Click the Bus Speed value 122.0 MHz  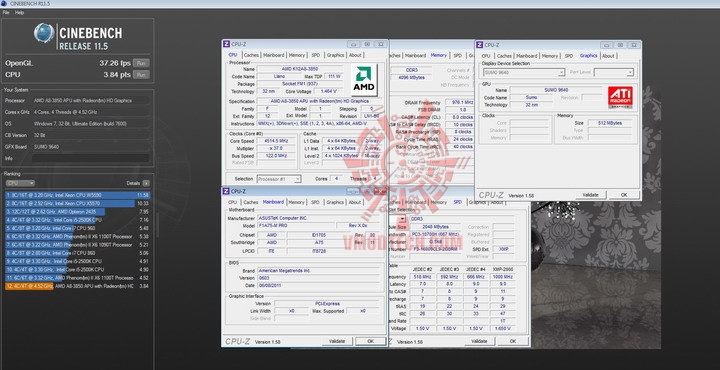(x=276, y=156)
